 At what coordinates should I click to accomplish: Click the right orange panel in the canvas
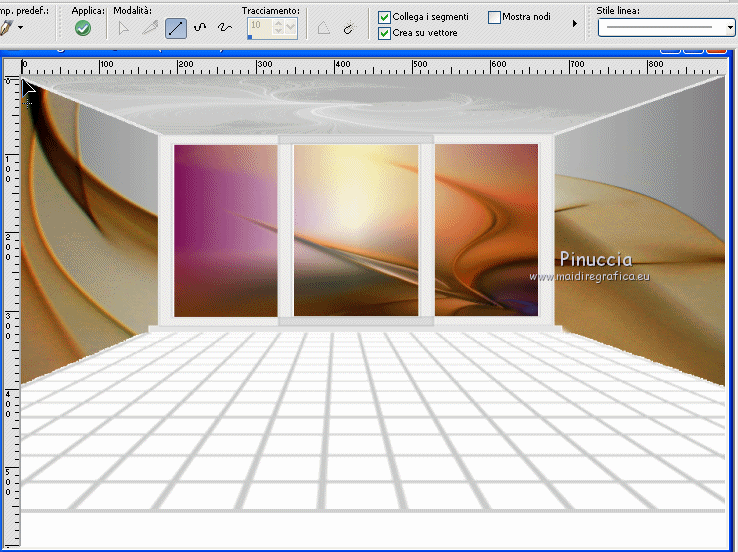tap(486, 230)
